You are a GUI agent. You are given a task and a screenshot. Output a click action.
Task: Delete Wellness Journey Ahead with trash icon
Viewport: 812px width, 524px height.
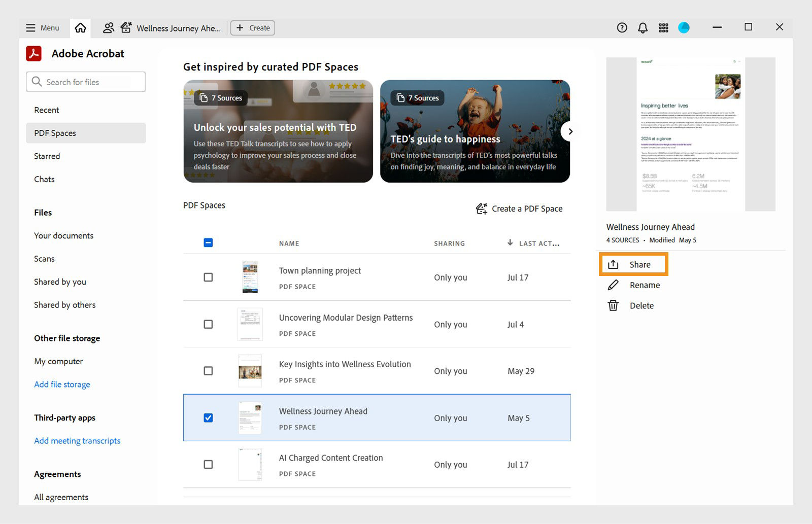tap(614, 305)
